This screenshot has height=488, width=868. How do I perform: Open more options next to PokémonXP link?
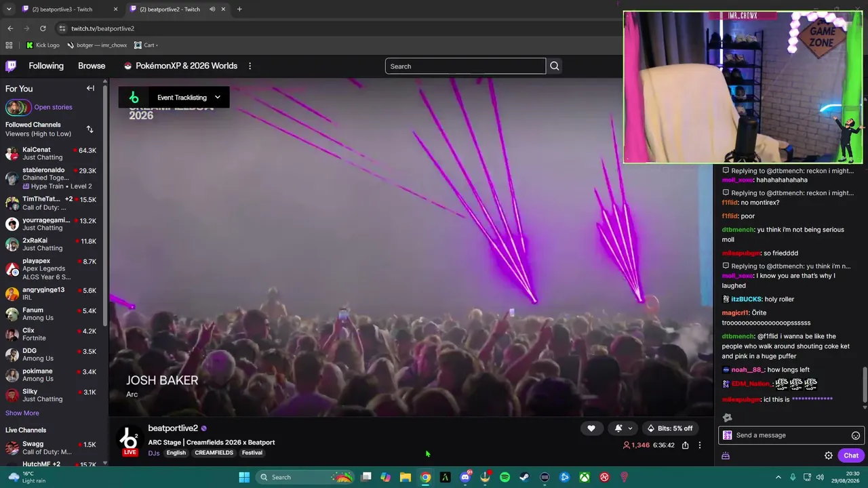click(x=250, y=66)
